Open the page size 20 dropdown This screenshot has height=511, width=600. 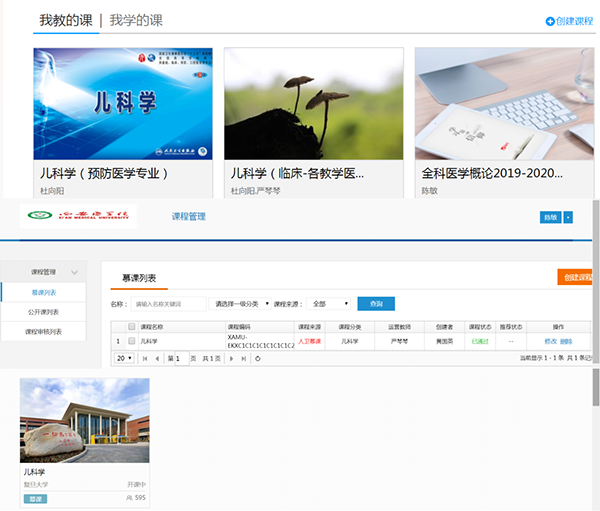pos(125,358)
